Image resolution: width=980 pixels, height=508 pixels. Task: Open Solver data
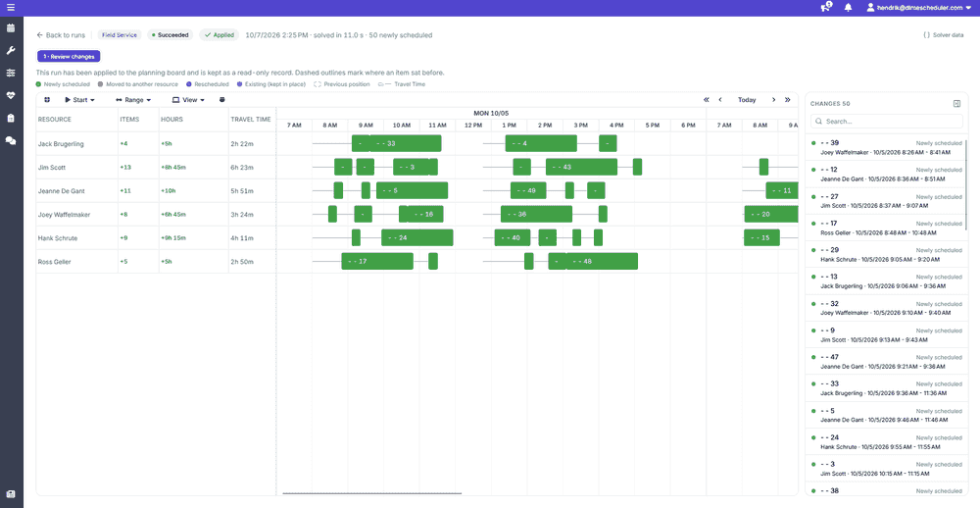tap(943, 35)
